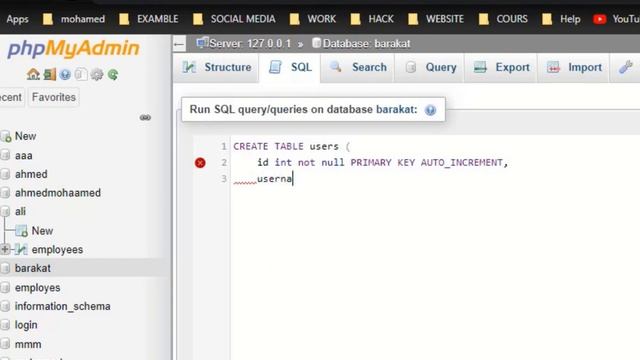640x360 pixels.
Task: Click the log out icon beside home
Action: coord(49,74)
